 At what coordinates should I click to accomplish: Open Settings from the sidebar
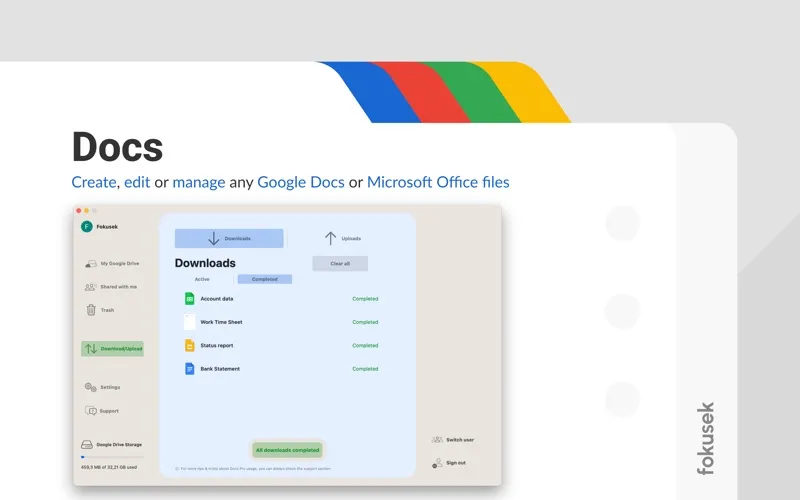[103, 387]
